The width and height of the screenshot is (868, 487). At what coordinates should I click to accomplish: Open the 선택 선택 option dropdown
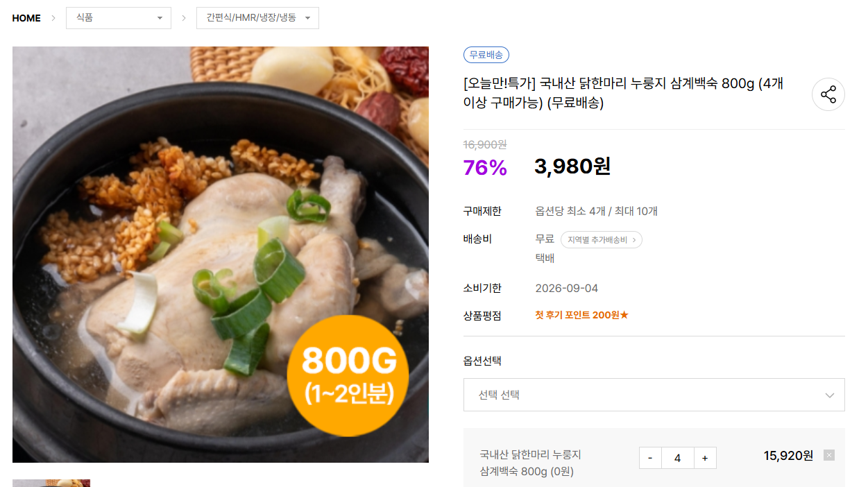point(654,395)
